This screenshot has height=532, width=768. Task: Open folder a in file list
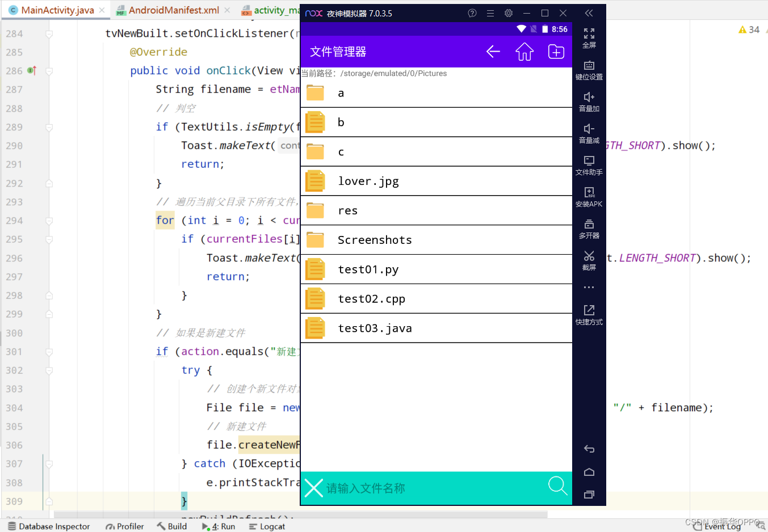point(436,93)
